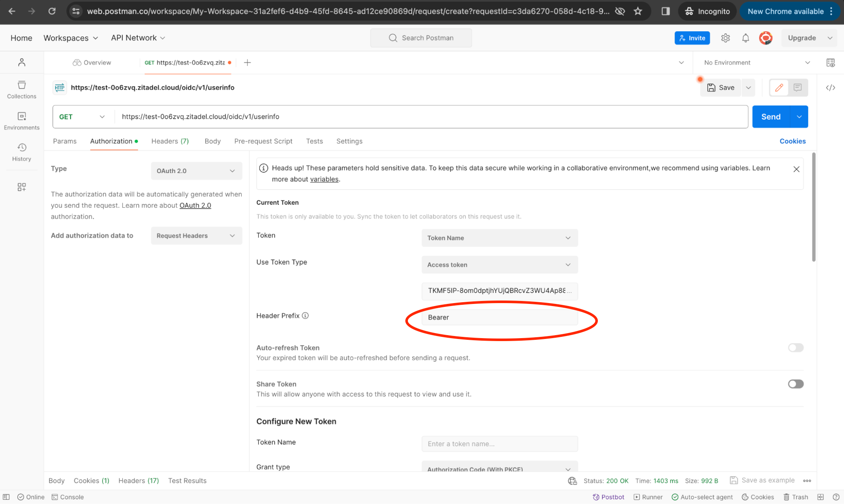Expand the Request Headers dropdown
844x504 pixels.
coord(196,236)
